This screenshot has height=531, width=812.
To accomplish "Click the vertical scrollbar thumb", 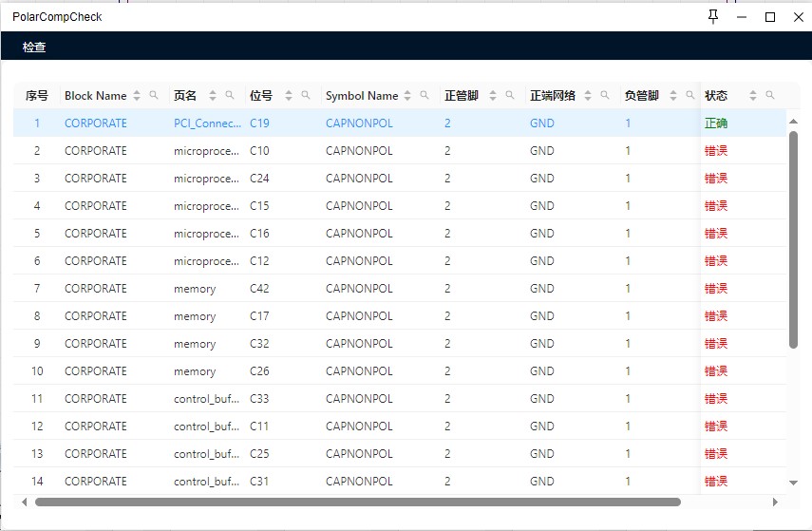I will (793, 240).
